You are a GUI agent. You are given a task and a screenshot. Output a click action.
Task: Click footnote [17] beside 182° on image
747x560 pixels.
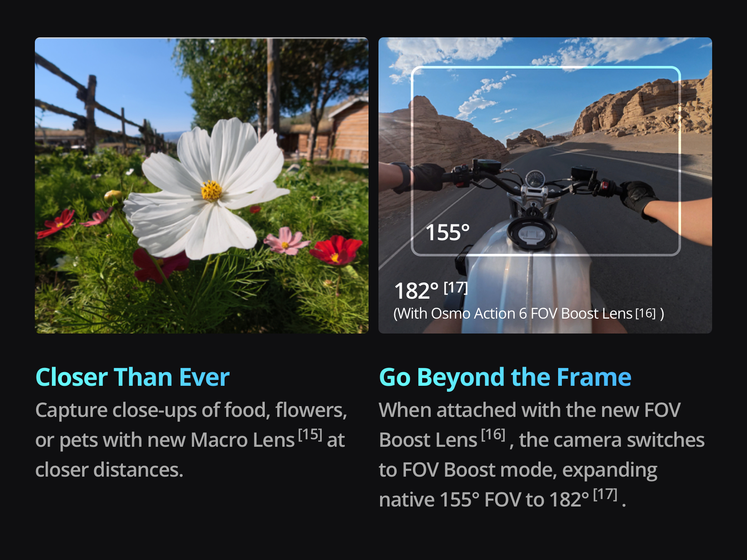click(x=456, y=287)
